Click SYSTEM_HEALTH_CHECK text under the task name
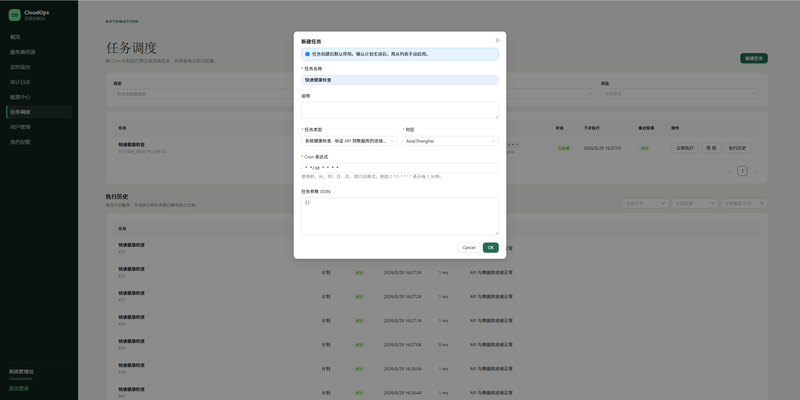The image size is (800, 400). 142,152
